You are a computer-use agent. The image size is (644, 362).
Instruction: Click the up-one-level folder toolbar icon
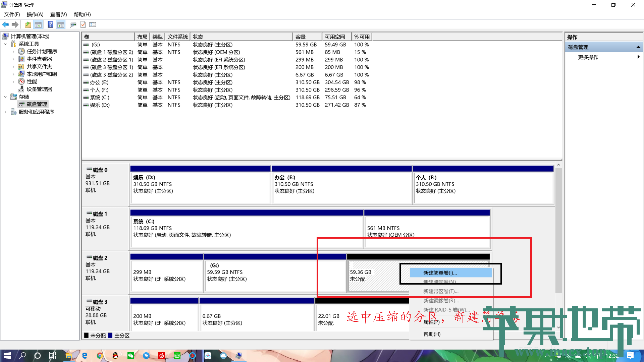click(x=28, y=24)
